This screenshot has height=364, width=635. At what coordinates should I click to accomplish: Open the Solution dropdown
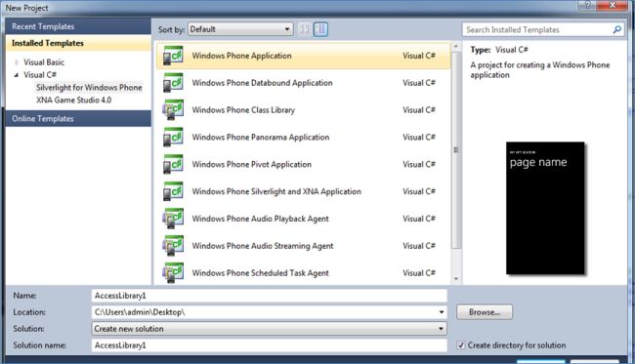[x=270, y=329]
